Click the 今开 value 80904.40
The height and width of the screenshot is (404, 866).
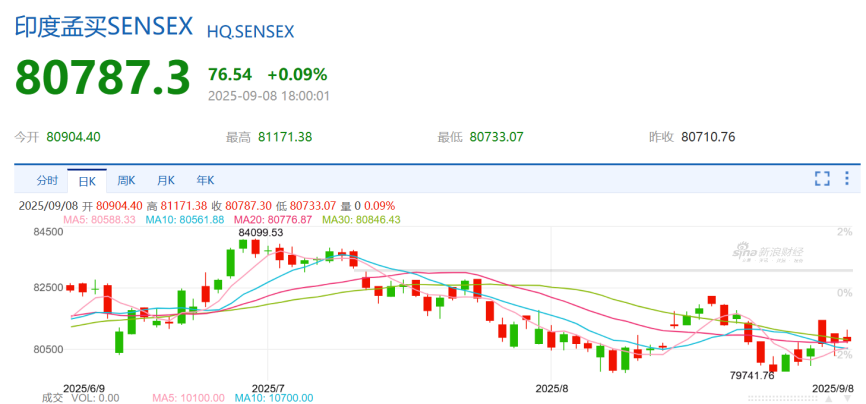tap(73, 137)
